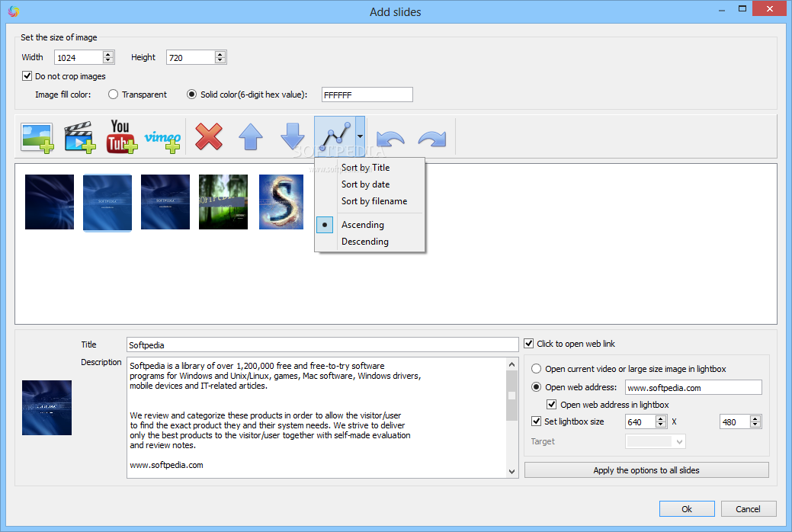This screenshot has width=792, height=532.
Task: Confirm with the Ok button
Action: [687, 509]
